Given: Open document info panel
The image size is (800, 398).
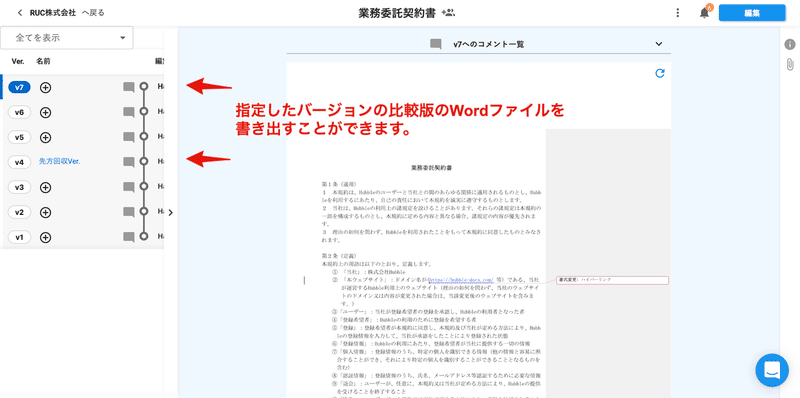Looking at the screenshot, I should pyautogui.click(x=789, y=44).
